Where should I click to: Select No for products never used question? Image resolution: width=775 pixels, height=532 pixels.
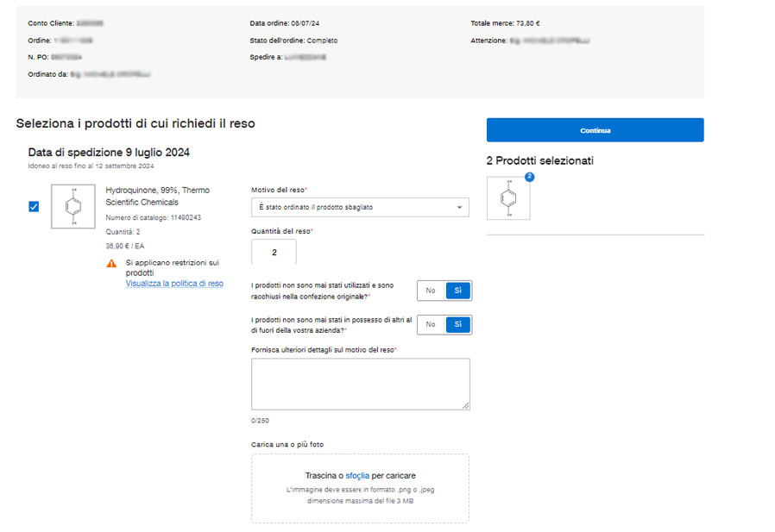[x=431, y=291]
